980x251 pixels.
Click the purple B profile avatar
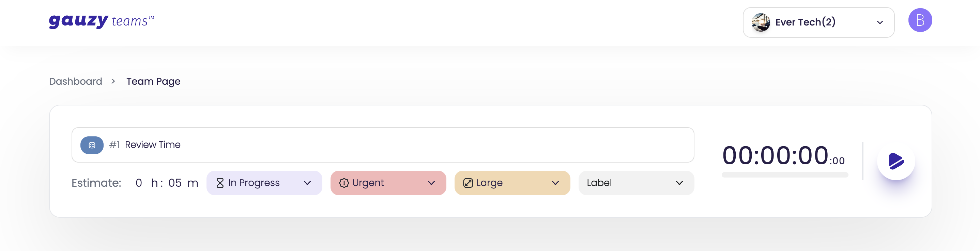(x=920, y=20)
